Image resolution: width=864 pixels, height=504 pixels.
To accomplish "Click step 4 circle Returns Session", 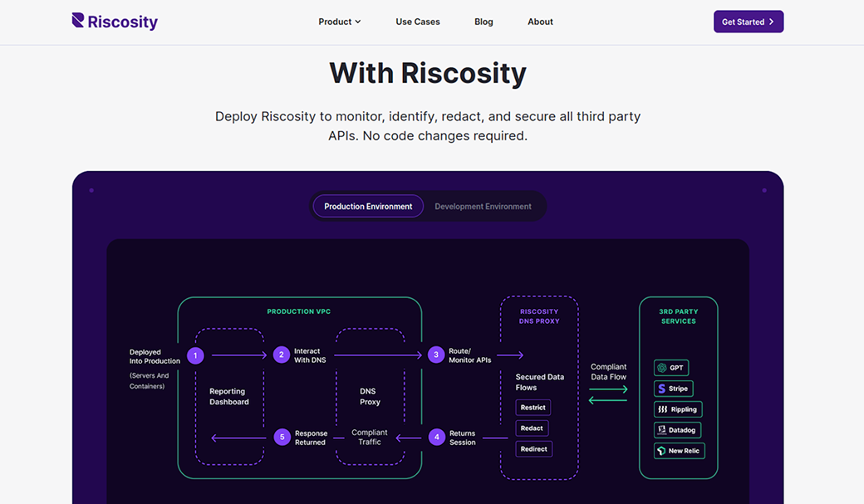I will click(436, 438).
